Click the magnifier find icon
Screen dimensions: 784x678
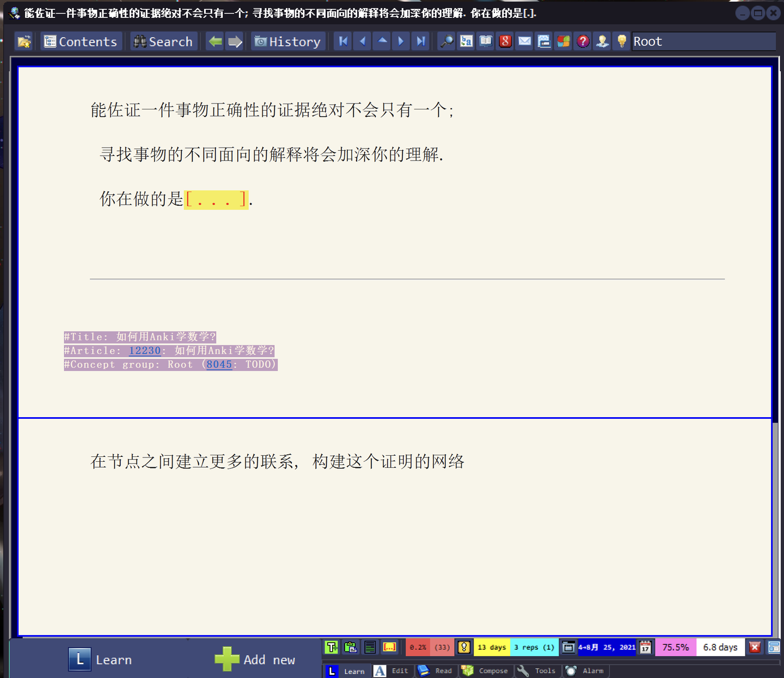tap(446, 41)
